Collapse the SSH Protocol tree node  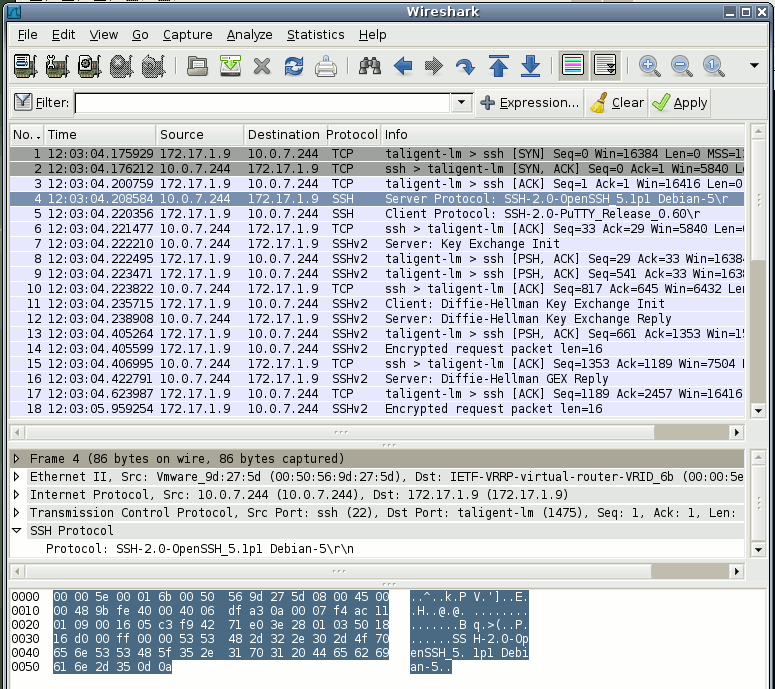click(x=16, y=530)
